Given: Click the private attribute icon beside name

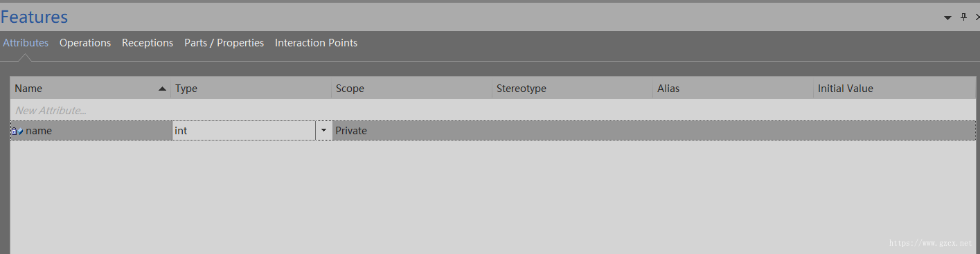Looking at the screenshot, I should coord(17,131).
